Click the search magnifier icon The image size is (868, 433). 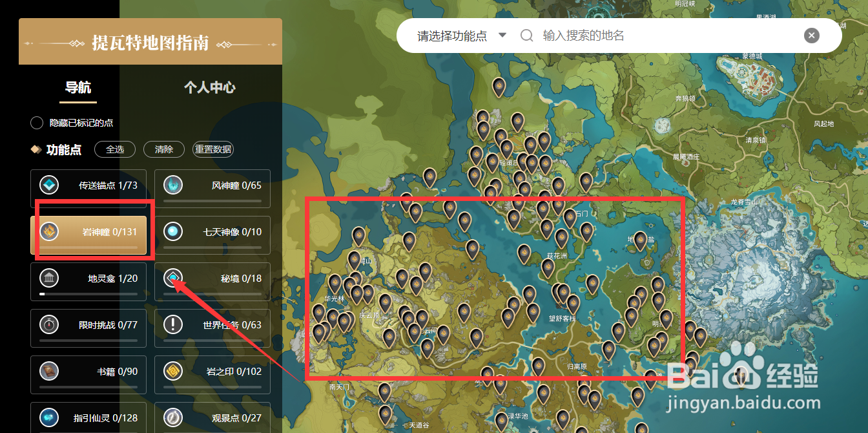[x=527, y=36]
